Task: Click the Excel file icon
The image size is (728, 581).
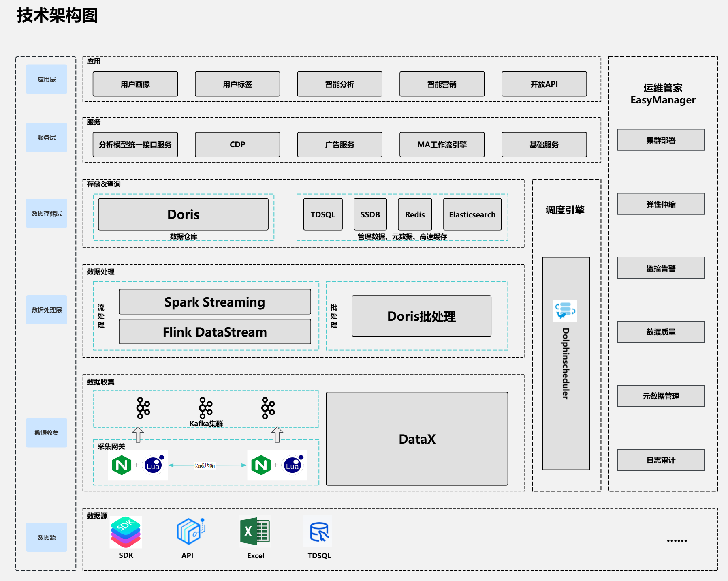Action: [x=255, y=531]
